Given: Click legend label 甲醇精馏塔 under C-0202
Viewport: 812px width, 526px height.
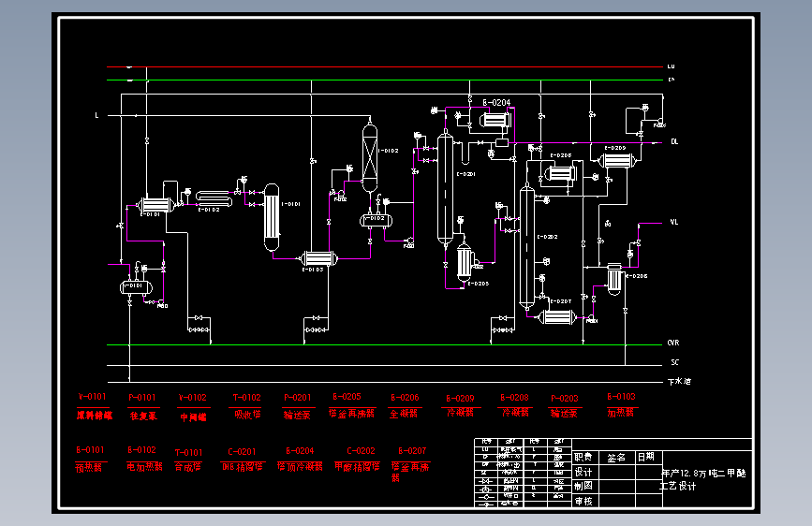Looking at the screenshot, I should click(x=358, y=466).
